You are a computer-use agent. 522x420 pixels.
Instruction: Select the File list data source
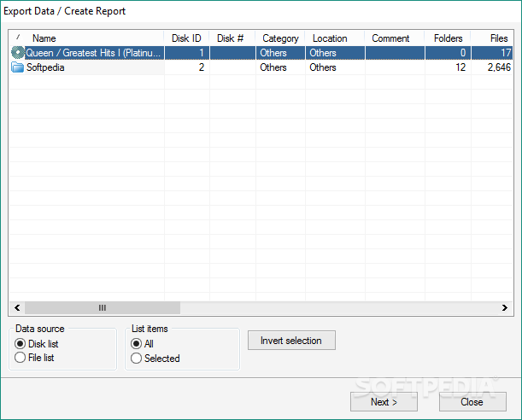[34, 358]
